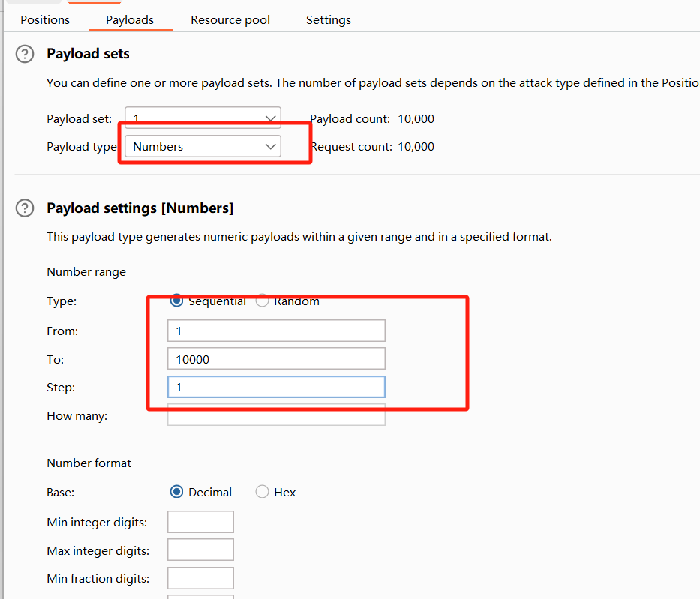Choose the Random number range type
This screenshot has height=599, width=700.
click(263, 301)
